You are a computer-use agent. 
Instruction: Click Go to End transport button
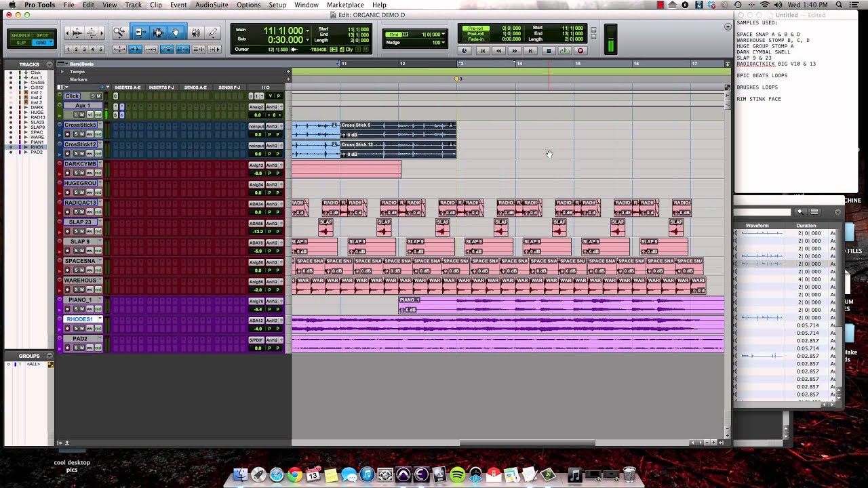point(531,51)
